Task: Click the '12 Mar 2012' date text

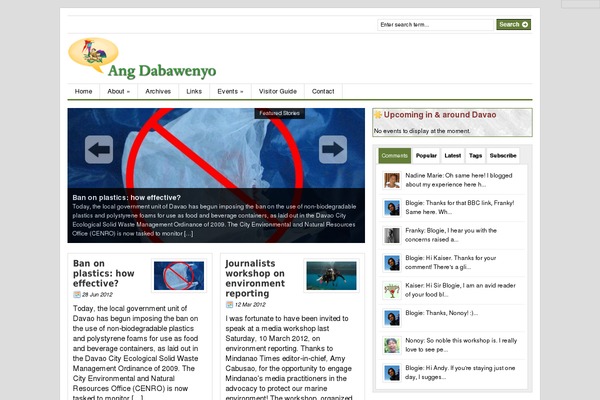Action: coord(250,305)
